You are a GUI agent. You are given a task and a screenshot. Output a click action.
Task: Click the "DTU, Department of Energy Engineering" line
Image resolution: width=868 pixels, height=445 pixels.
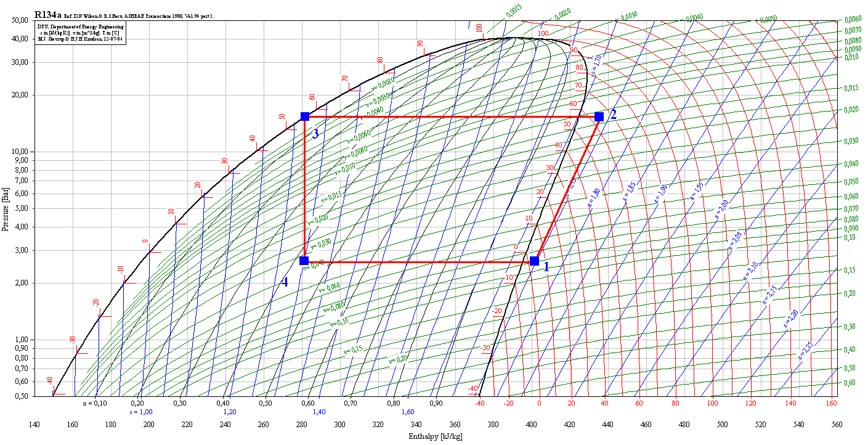[81, 28]
